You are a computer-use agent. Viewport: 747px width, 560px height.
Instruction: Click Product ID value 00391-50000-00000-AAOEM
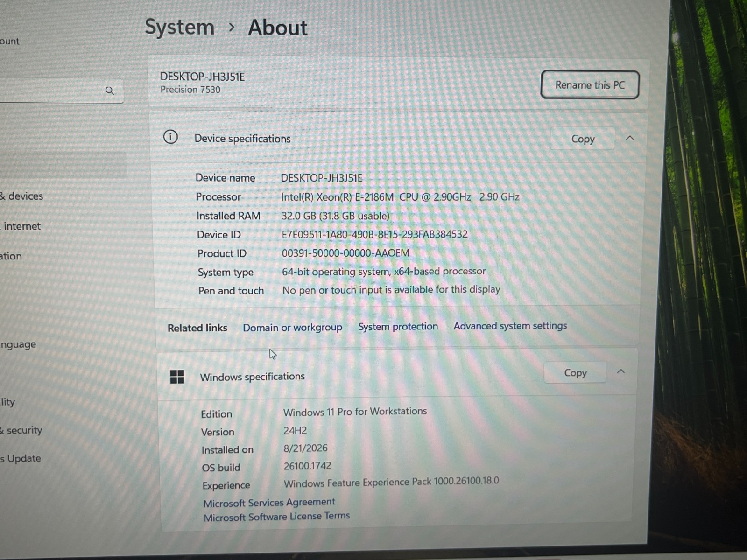tap(345, 253)
